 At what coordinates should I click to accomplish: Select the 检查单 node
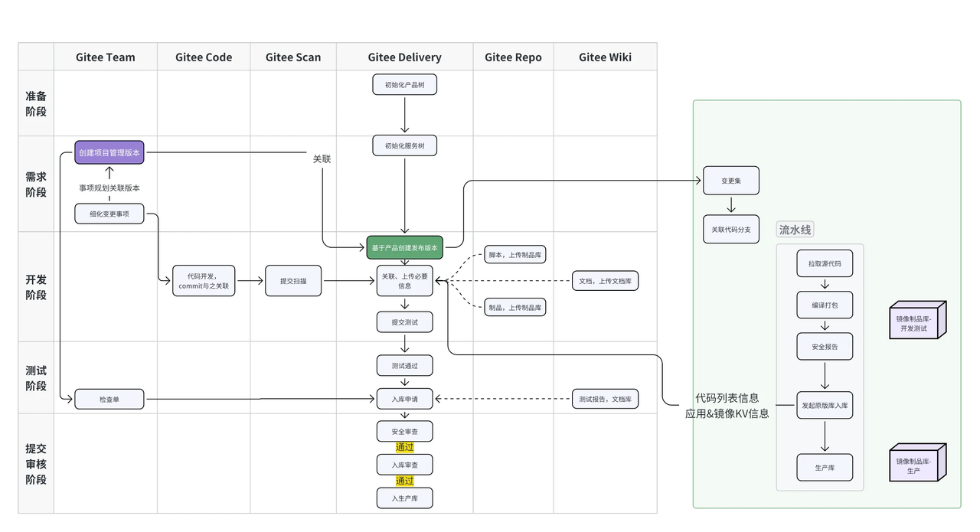[109, 399]
